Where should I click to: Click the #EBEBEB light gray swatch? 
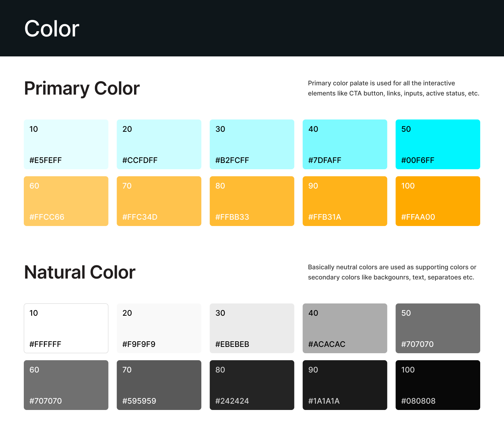[252, 328]
